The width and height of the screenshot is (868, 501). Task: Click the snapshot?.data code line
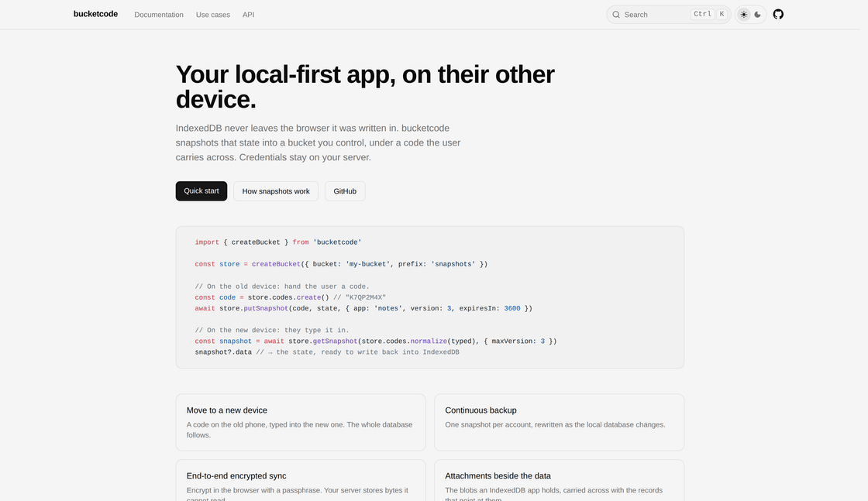click(x=326, y=352)
